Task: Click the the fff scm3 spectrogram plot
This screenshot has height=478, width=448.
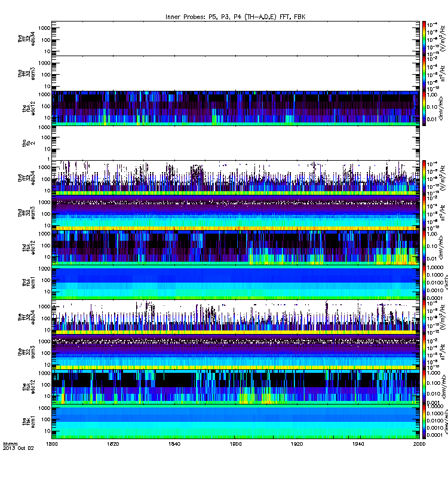Action: [235, 352]
